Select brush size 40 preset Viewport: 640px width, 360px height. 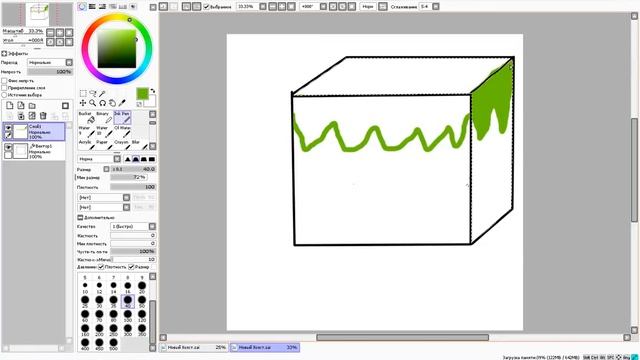click(x=128, y=302)
